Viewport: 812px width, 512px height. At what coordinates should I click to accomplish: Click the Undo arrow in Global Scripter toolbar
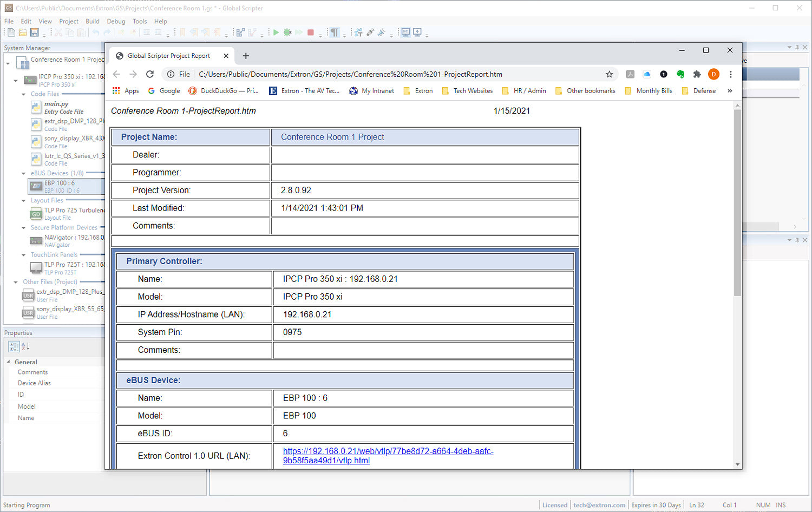[x=96, y=32]
